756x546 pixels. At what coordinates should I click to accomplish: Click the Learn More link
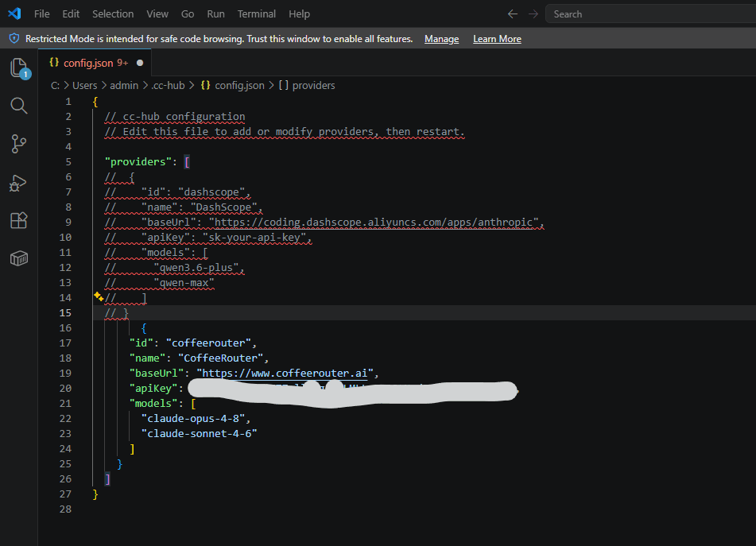(497, 39)
